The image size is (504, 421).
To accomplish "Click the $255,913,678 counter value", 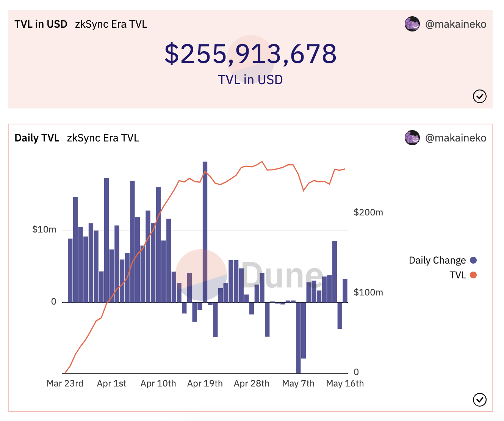I will tap(250, 53).
